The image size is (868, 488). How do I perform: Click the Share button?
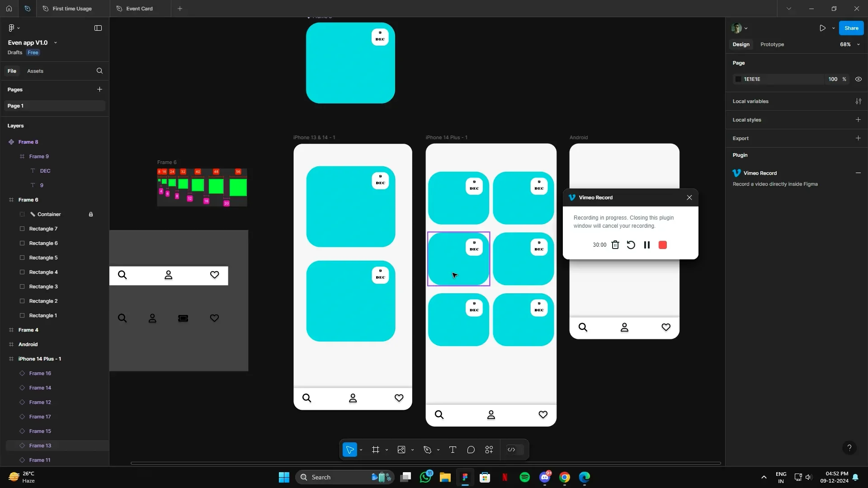851,28
